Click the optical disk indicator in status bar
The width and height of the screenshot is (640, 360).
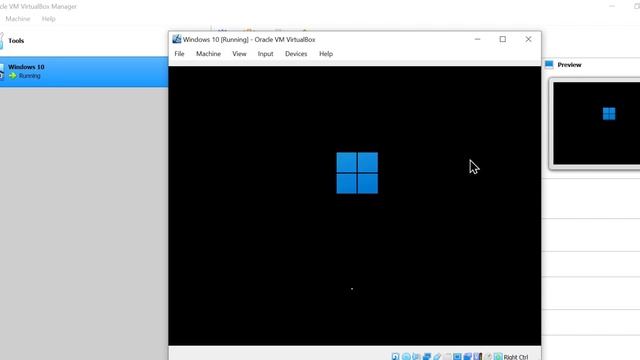pyautogui.click(x=406, y=357)
